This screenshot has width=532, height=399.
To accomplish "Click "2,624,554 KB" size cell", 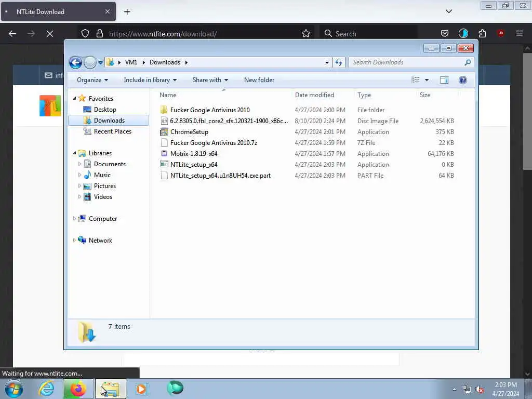I will [x=436, y=121].
